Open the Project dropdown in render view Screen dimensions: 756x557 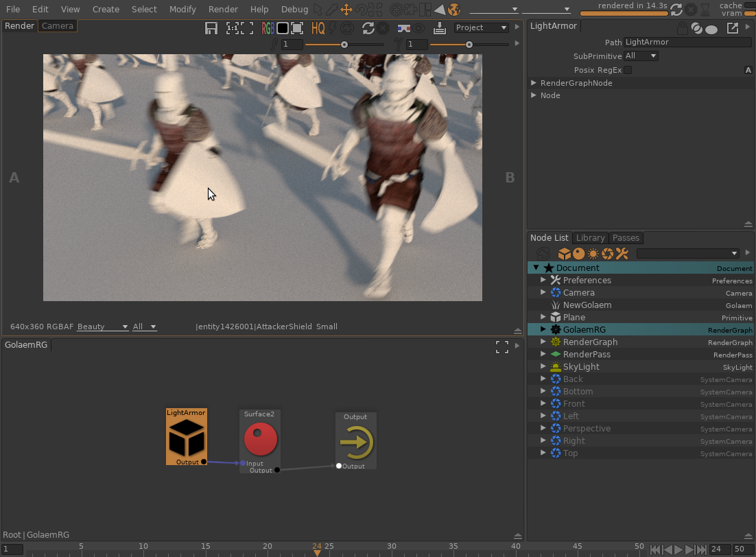(x=481, y=28)
